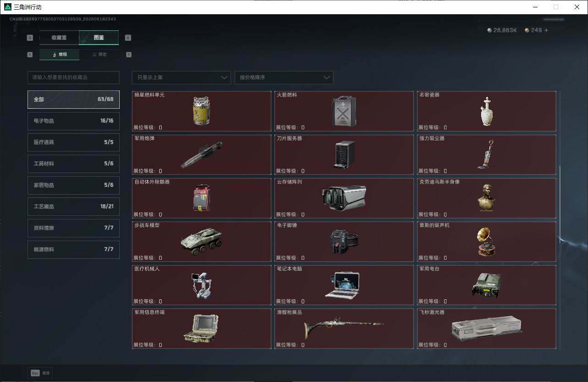Minimize the 三角洲行动 window
The width and height of the screenshot is (588, 382).
[x=535, y=7]
